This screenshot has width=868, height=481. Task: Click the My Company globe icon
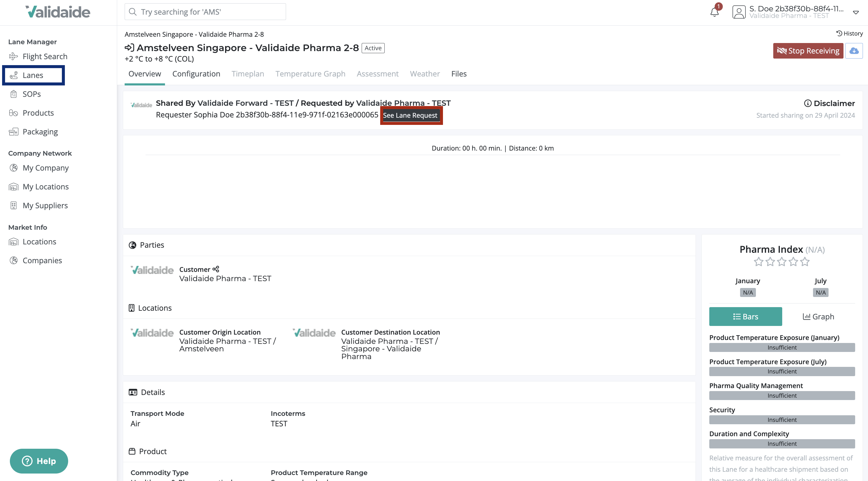[13, 168]
